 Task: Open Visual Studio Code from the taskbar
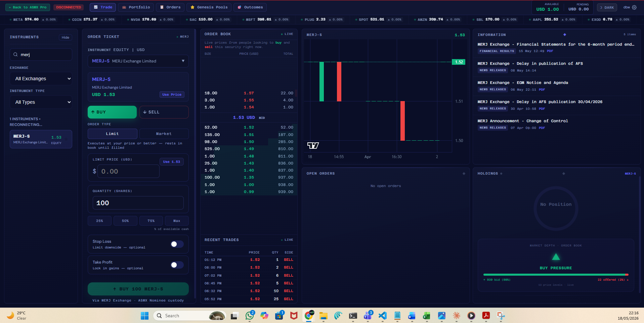[x=383, y=316]
